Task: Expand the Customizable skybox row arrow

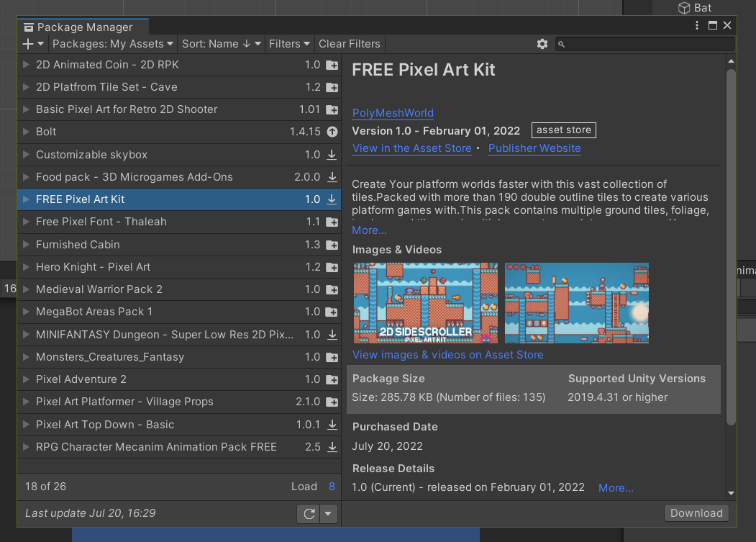Action: (x=26, y=155)
